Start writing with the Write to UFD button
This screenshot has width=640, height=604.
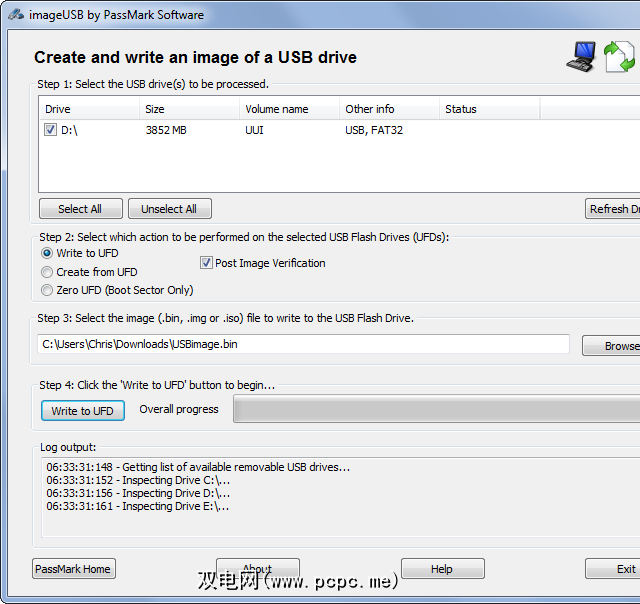[82, 411]
